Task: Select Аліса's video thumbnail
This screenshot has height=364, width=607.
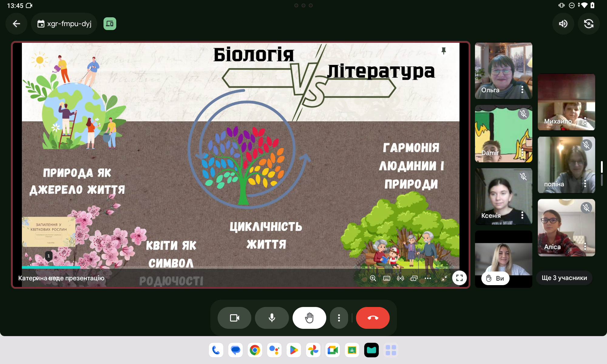Action: tap(561, 226)
